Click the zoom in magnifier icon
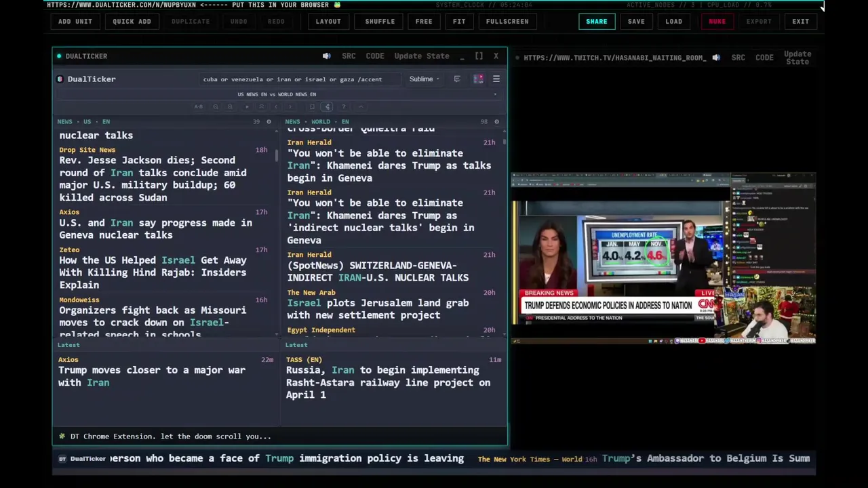The width and height of the screenshot is (868, 488). (x=230, y=106)
